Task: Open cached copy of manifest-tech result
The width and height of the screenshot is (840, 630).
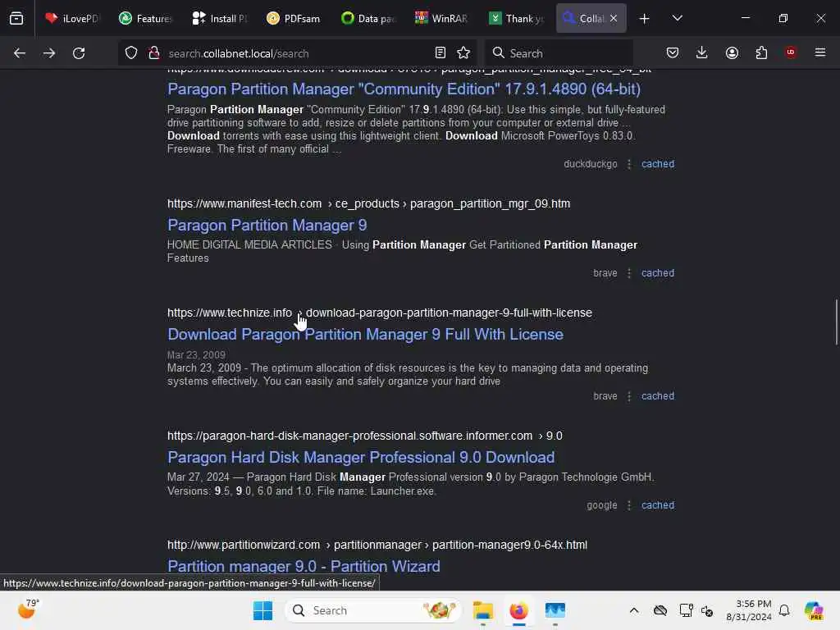Action: (658, 272)
